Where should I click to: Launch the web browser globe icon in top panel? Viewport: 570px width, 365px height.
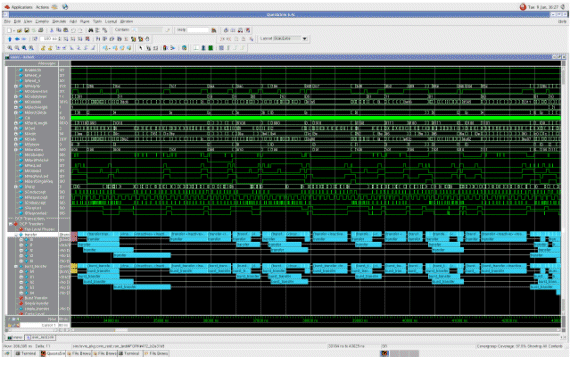coord(65,7)
